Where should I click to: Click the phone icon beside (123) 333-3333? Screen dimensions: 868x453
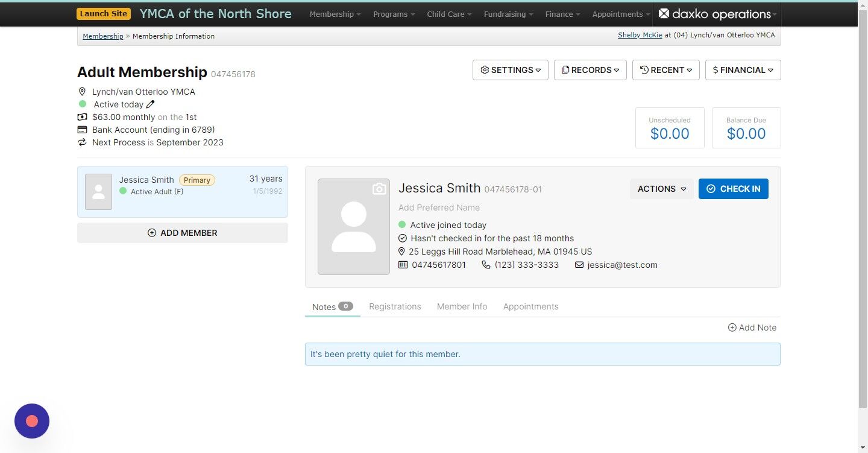click(x=486, y=265)
